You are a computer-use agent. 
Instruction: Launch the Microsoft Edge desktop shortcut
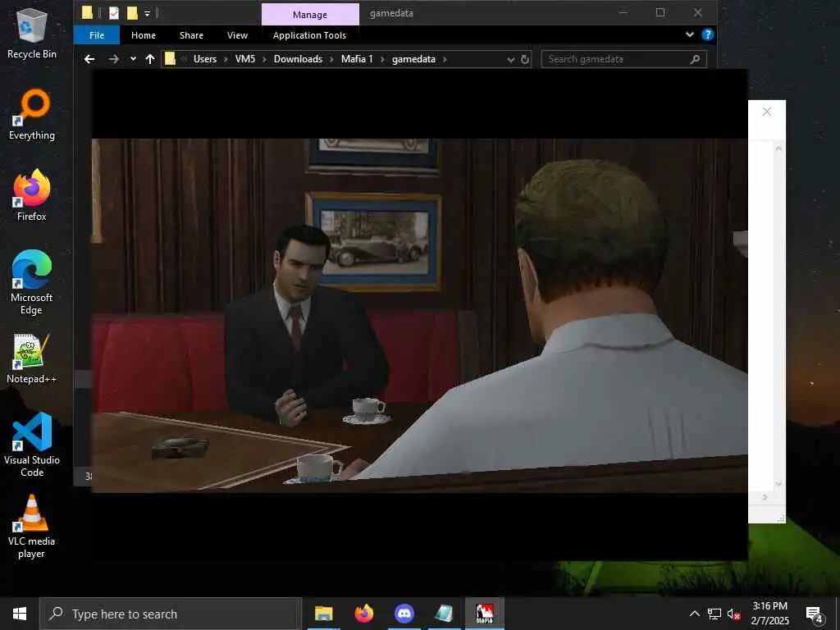pos(32,282)
